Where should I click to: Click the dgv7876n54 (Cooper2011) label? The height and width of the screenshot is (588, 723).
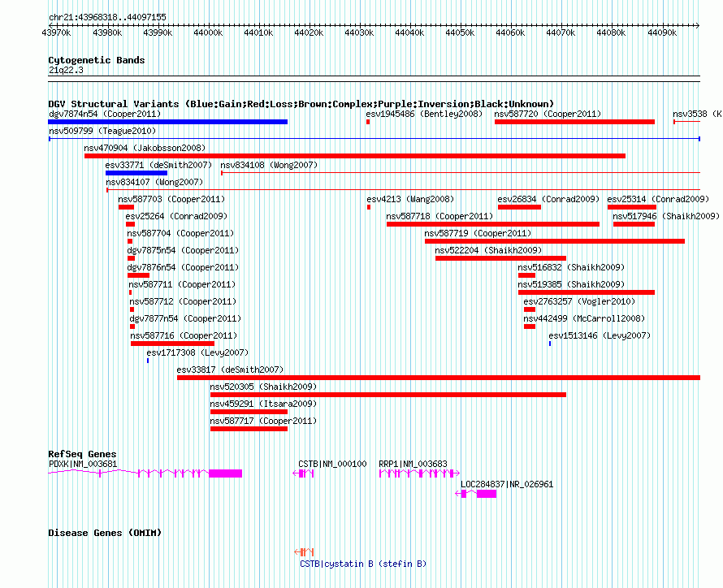(x=183, y=267)
